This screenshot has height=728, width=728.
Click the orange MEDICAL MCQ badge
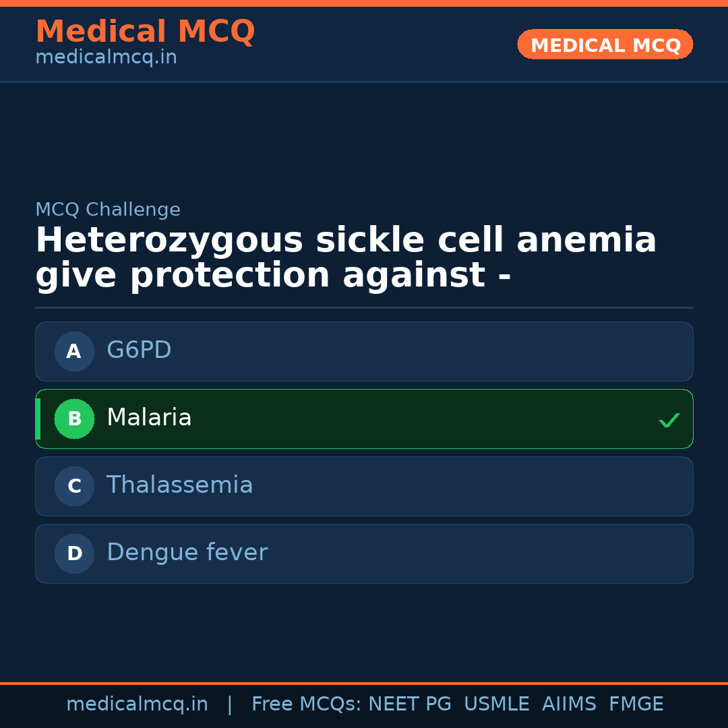(605, 44)
